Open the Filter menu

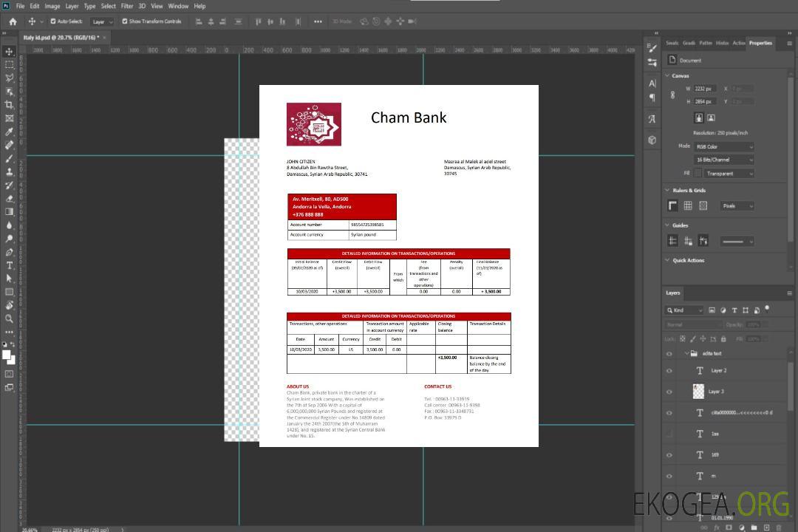(127, 6)
